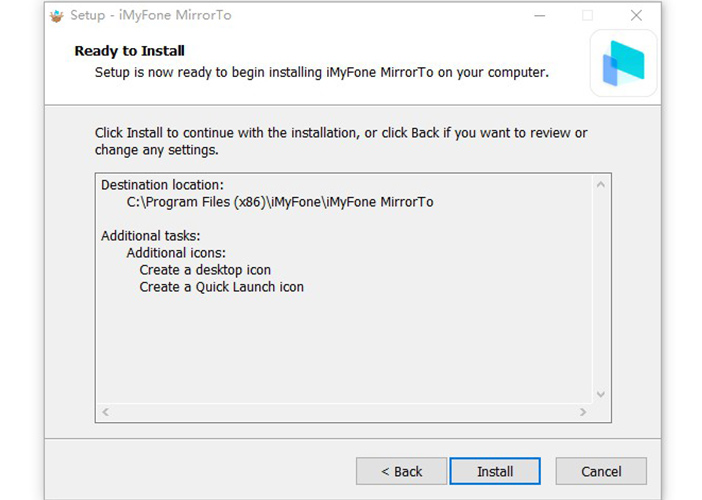Select the "Create a Quick Launch icon" line
The width and height of the screenshot is (702, 500).
tap(221, 287)
